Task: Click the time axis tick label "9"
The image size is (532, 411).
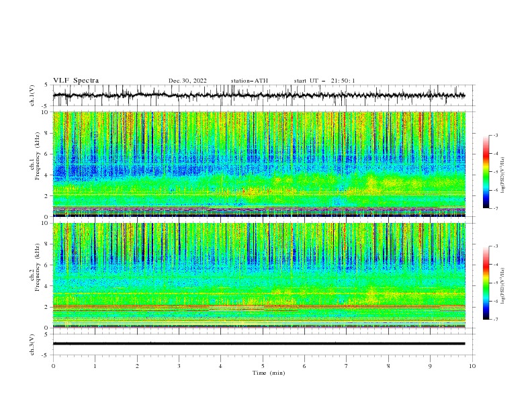Action: [x=430, y=366]
